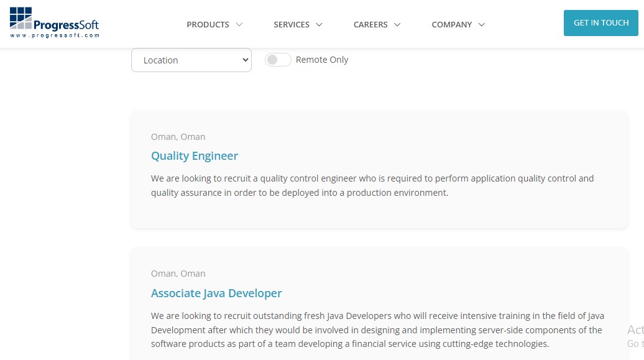
Task: Expand the chevron next to Products
Action: 239,25
